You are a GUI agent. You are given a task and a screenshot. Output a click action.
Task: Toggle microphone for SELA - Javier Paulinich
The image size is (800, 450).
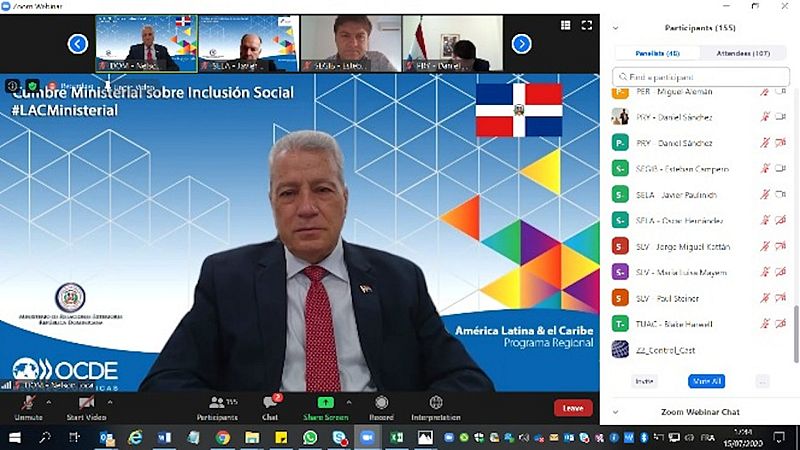pos(765,194)
